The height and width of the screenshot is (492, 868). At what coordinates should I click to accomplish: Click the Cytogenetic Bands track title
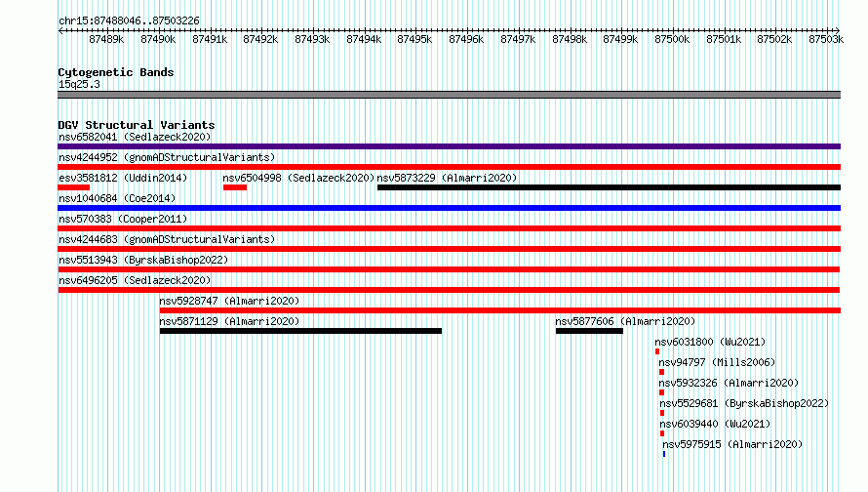click(116, 72)
